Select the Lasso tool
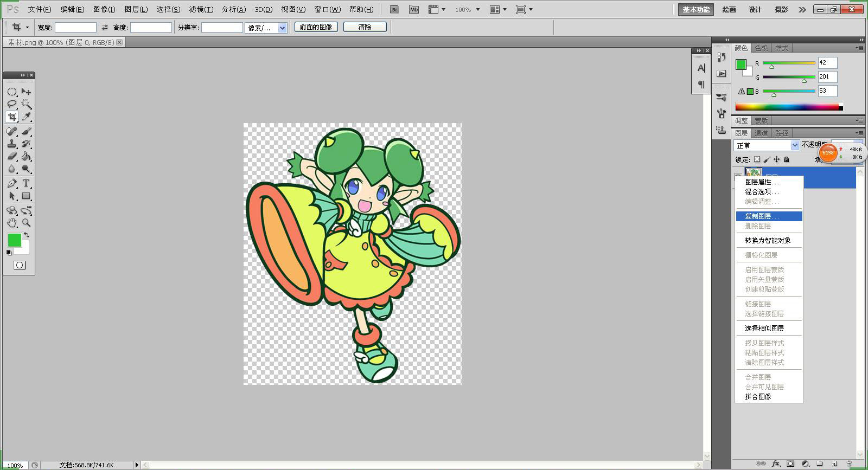The width and height of the screenshot is (868, 470). (x=12, y=104)
